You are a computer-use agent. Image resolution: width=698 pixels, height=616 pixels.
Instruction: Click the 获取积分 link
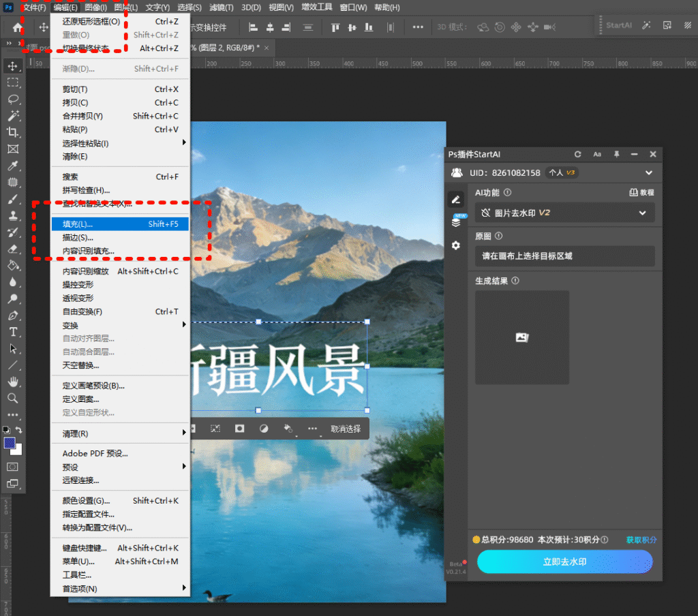coord(641,540)
